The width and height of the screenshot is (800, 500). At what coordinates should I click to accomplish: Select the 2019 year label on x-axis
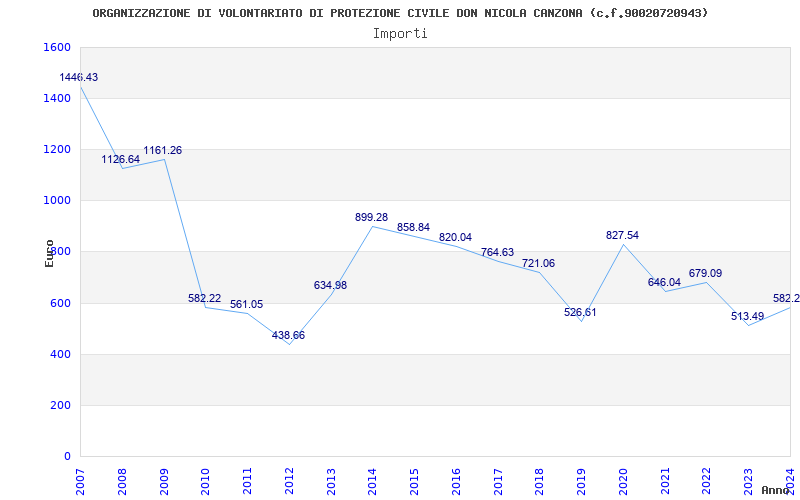click(582, 480)
